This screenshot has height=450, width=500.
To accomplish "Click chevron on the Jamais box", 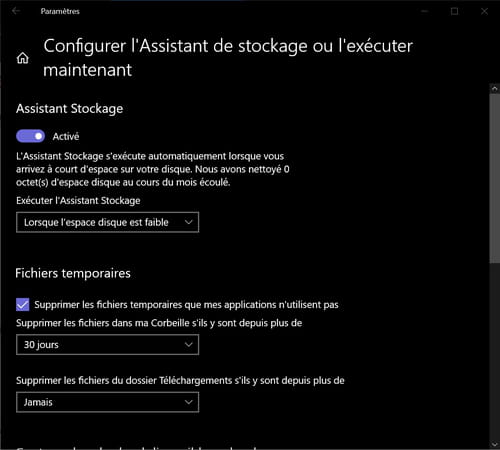I will (x=189, y=402).
